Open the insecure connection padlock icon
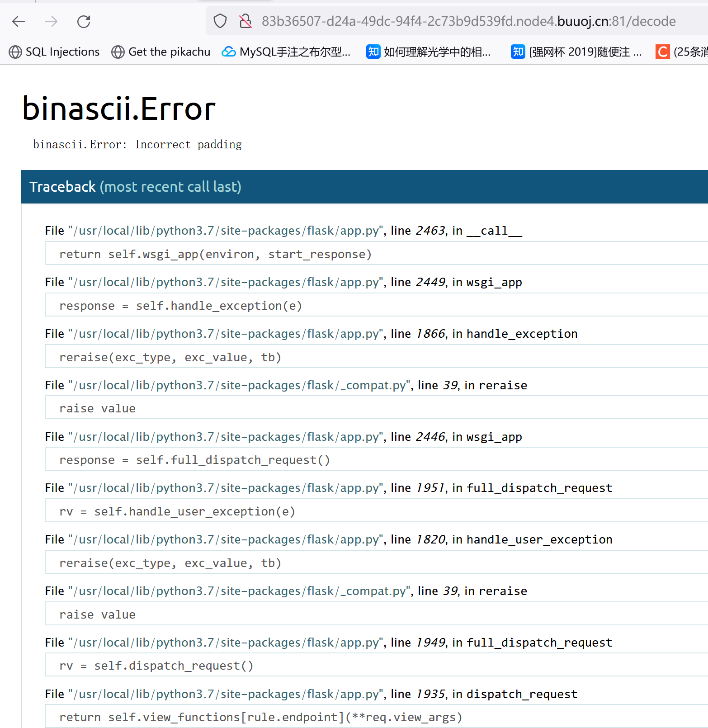This screenshot has width=708, height=728. [x=245, y=21]
